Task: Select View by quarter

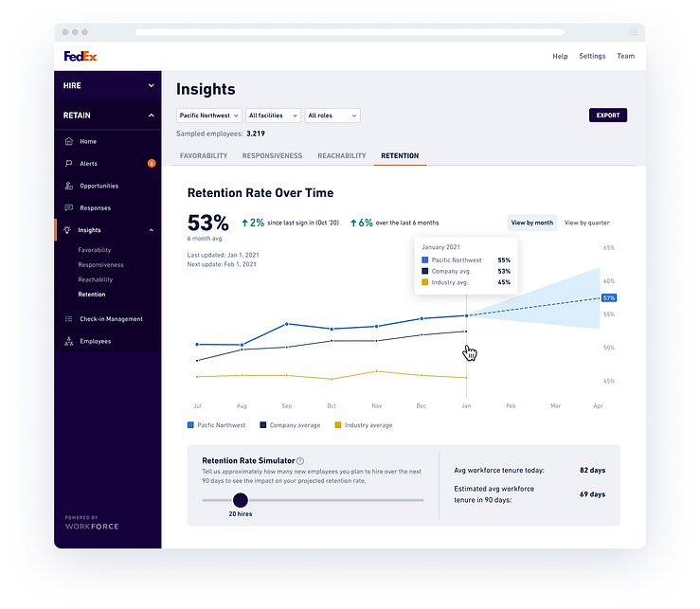Action: pos(586,223)
